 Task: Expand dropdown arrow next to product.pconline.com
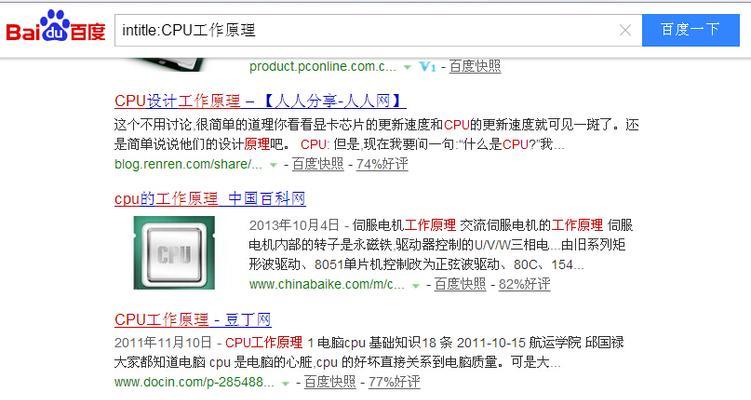coord(407,67)
